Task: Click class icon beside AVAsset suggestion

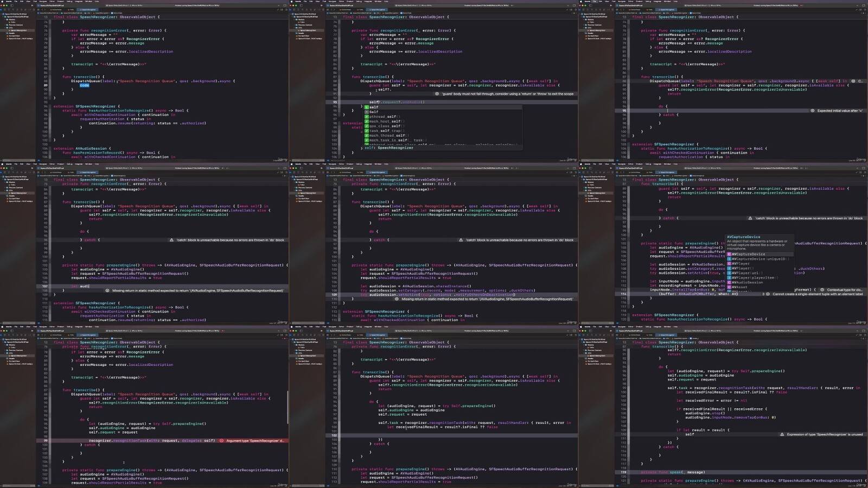Action: point(730,287)
